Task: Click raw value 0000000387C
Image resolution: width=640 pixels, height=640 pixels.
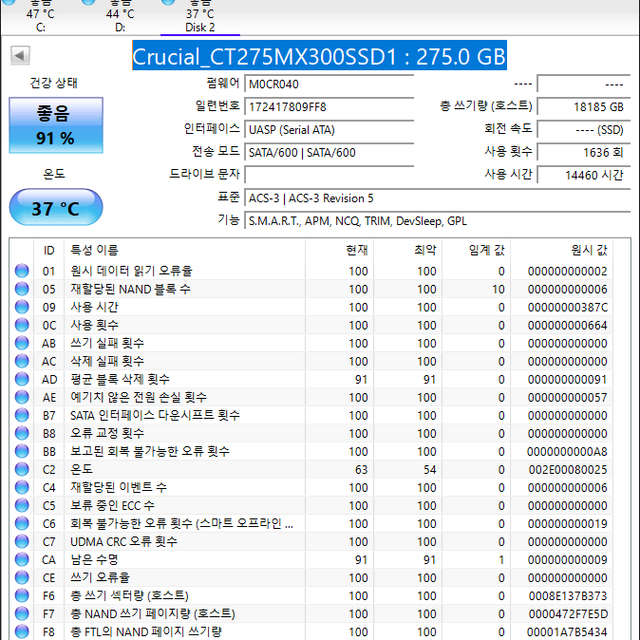Action: (x=568, y=307)
